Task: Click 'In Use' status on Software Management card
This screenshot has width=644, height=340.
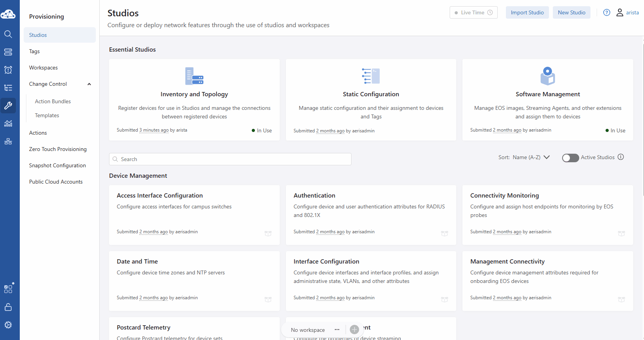Action: 615,130
